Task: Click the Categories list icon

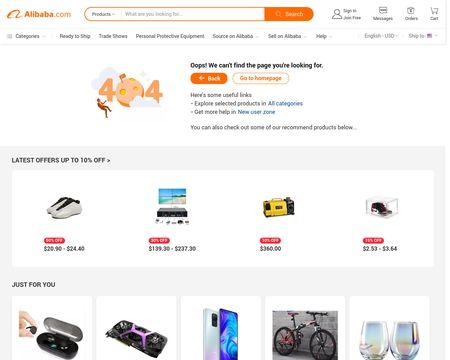Action: tap(9, 36)
